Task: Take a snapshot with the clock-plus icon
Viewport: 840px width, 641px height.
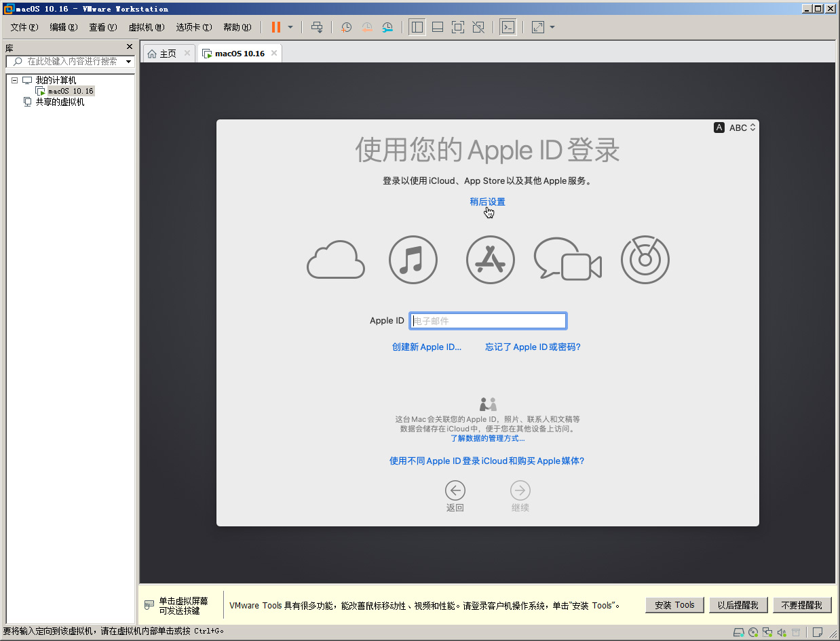Action: (346, 27)
